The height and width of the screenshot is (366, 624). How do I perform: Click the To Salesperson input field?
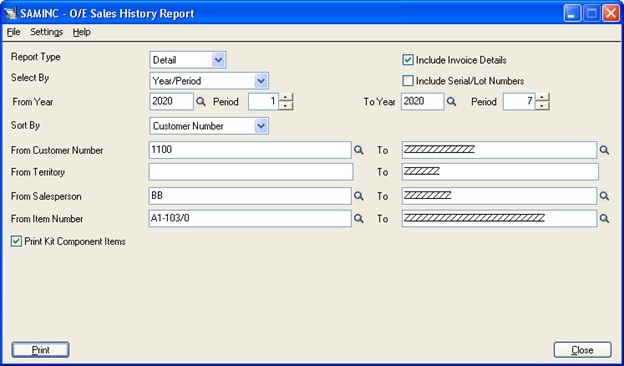[499, 196]
